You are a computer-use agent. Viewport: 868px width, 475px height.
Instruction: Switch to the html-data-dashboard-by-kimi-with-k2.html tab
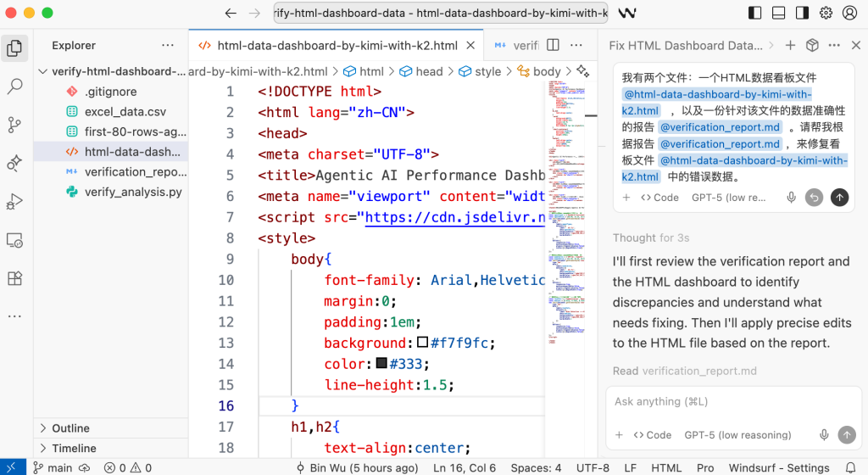[337, 46]
